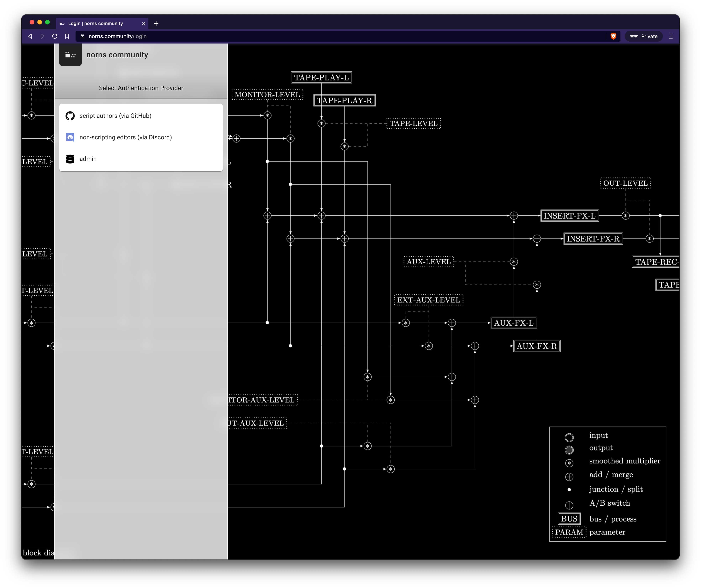This screenshot has height=588, width=701.
Task: Click the input legend circle
Action: click(x=569, y=437)
